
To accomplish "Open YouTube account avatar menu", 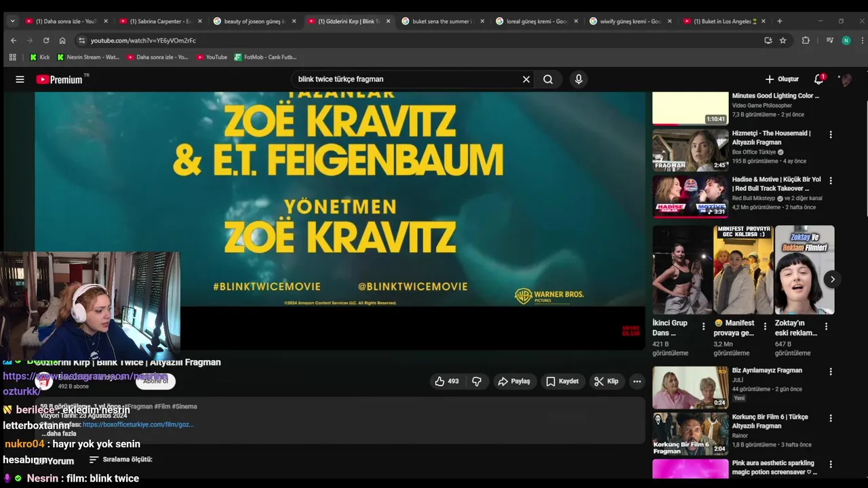I will 846,79.
